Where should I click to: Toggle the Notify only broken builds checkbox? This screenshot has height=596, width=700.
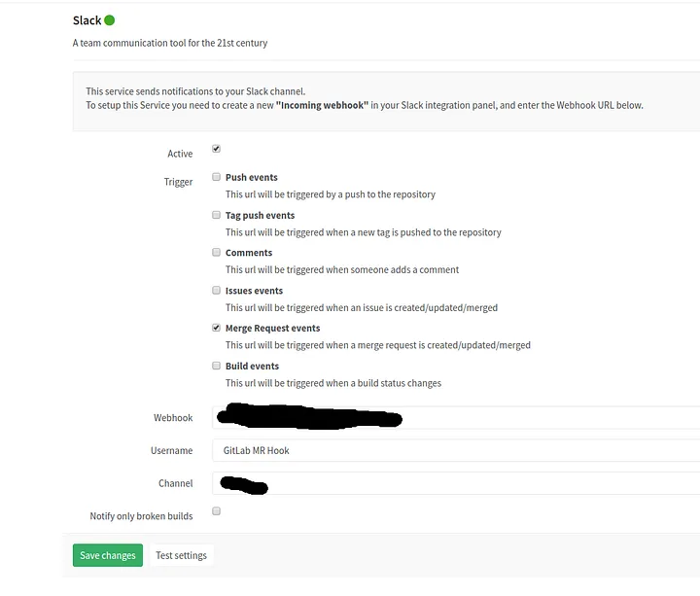(x=216, y=510)
